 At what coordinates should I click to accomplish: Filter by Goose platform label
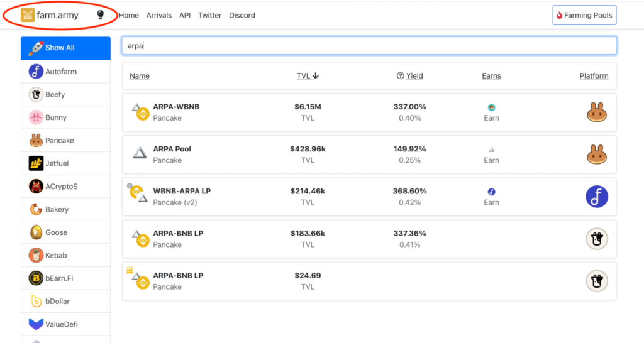(56, 232)
